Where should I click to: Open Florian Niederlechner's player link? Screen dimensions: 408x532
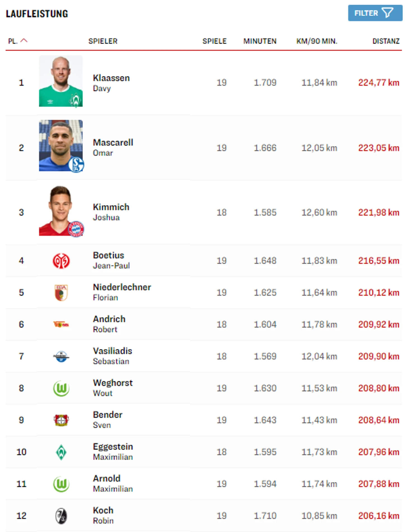(122, 287)
